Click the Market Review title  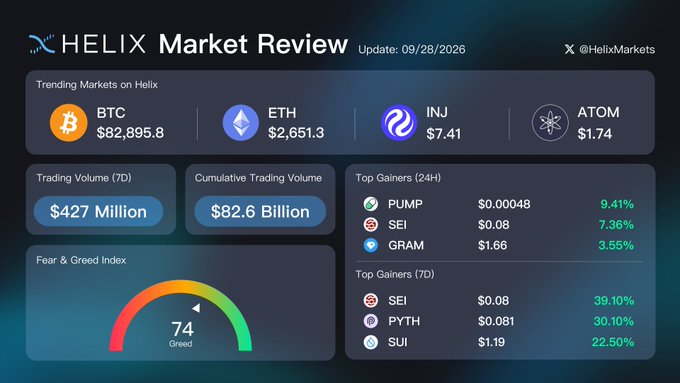(253, 44)
